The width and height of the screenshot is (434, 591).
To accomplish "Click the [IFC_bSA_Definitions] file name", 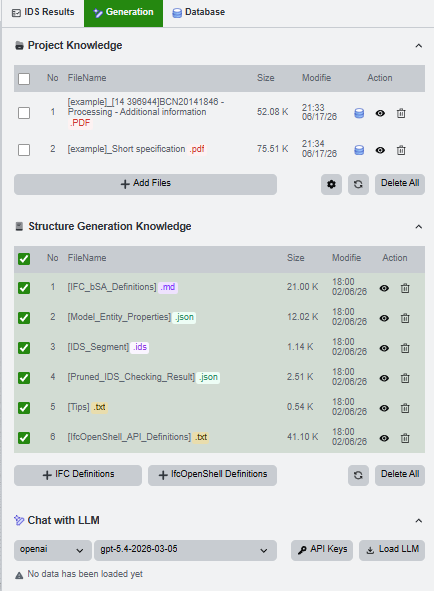I will 112,287.
